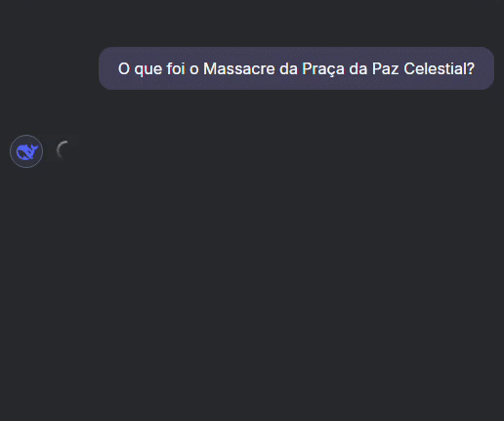Select the user message bubble
This screenshot has height=421, width=504.
pos(296,68)
